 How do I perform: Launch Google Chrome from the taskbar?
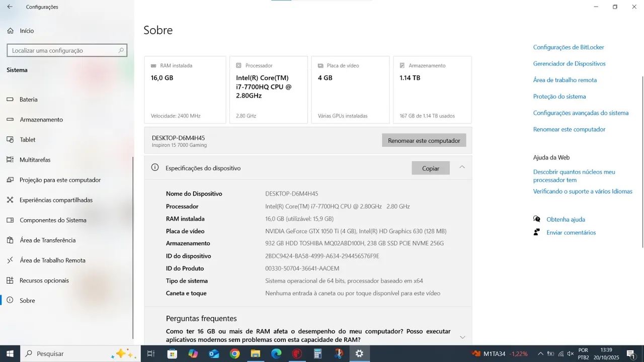(x=234, y=353)
